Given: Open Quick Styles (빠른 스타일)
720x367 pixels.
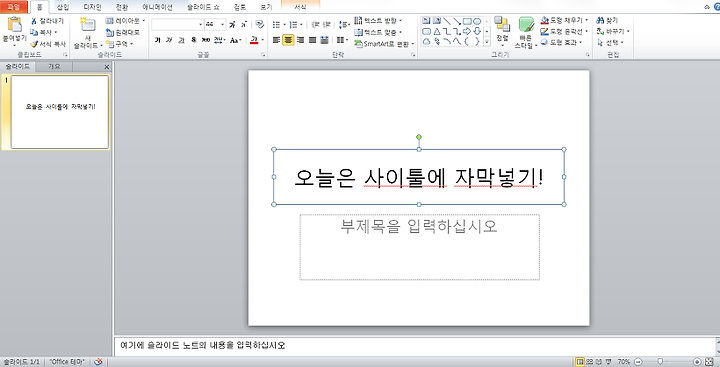Looking at the screenshot, I should [526, 32].
